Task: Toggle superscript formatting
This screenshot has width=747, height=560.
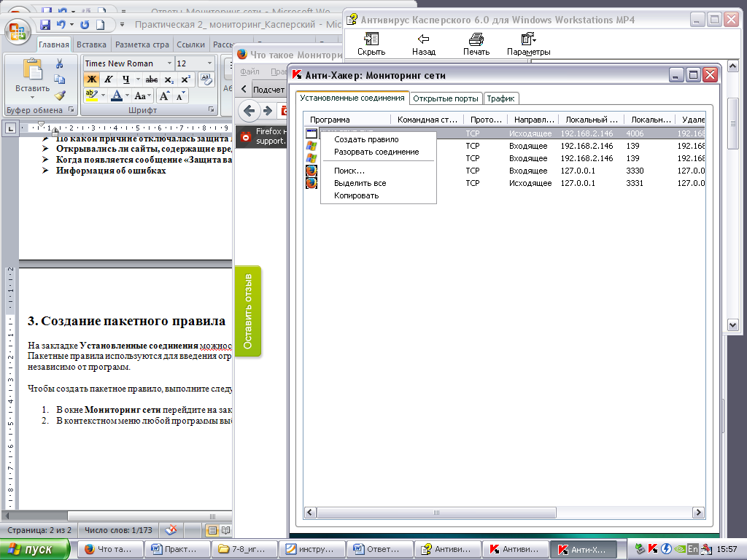Action: click(186, 79)
